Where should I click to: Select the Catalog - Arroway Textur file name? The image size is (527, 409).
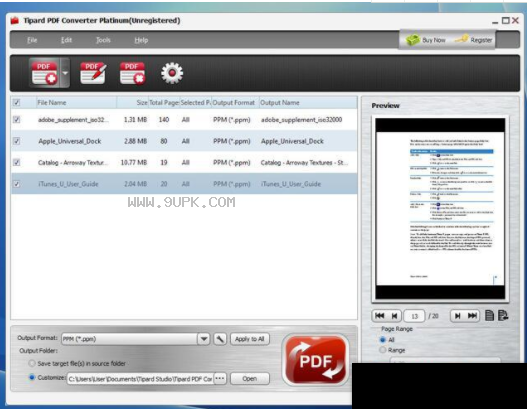point(73,163)
